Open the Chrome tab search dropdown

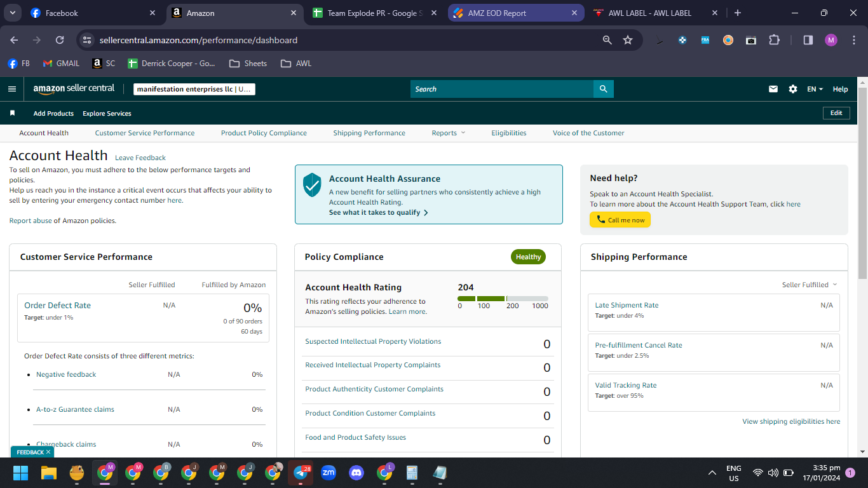(13, 13)
